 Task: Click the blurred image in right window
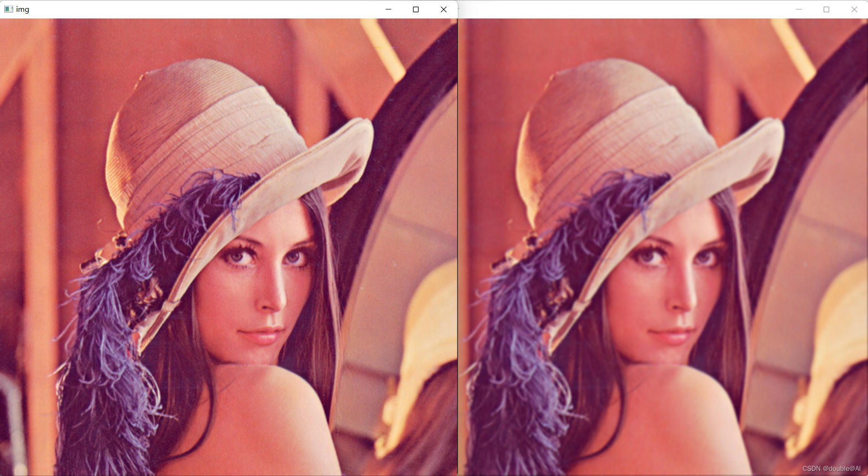click(663, 247)
